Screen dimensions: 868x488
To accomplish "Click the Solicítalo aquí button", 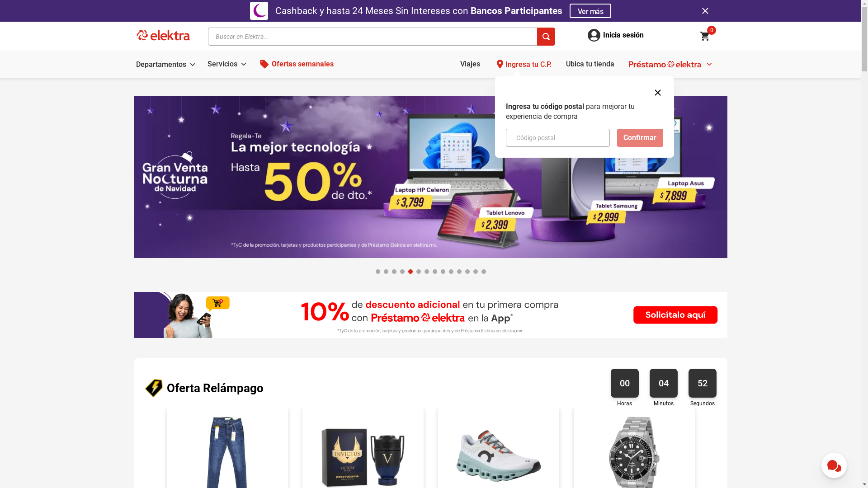I will [x=675, y=315].
